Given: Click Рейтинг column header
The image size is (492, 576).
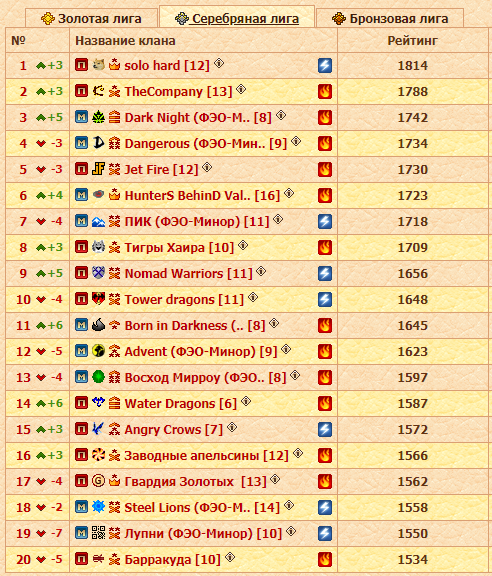Looking at the screenshot, I should pyautogui.click(x=413, y=40).
